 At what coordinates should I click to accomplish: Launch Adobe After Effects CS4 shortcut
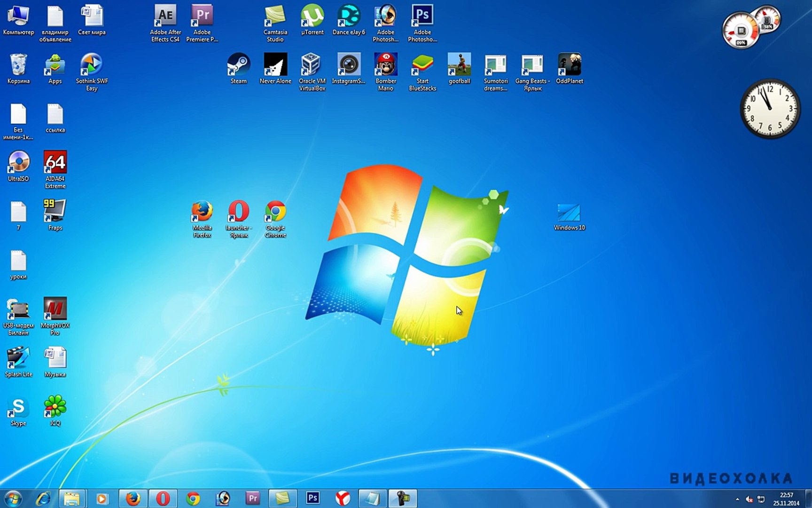(x=165, y=23)
